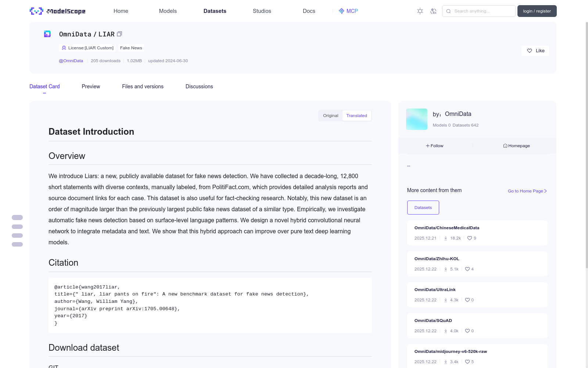Click heart icon on UltraLink card

[x=467, y=300]
